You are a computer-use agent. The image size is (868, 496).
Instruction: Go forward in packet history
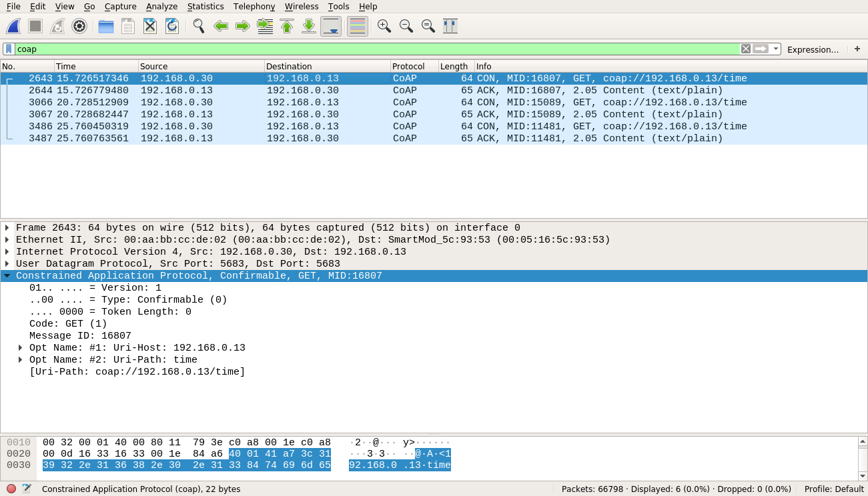243,26
